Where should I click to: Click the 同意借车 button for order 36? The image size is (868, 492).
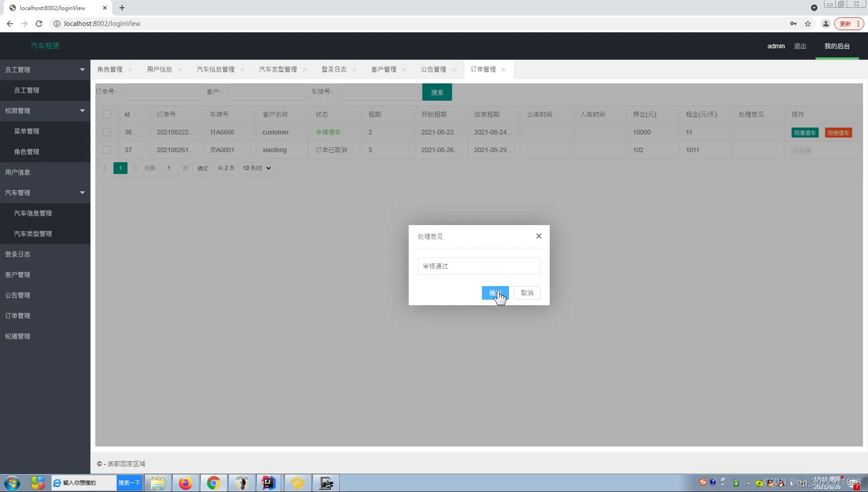(x=805, y=132)
